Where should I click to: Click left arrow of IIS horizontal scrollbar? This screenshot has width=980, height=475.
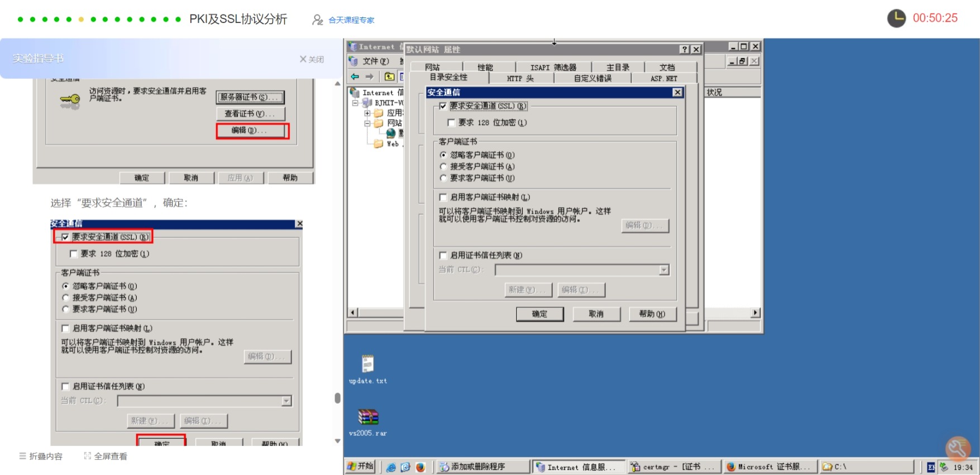[352, 313]
